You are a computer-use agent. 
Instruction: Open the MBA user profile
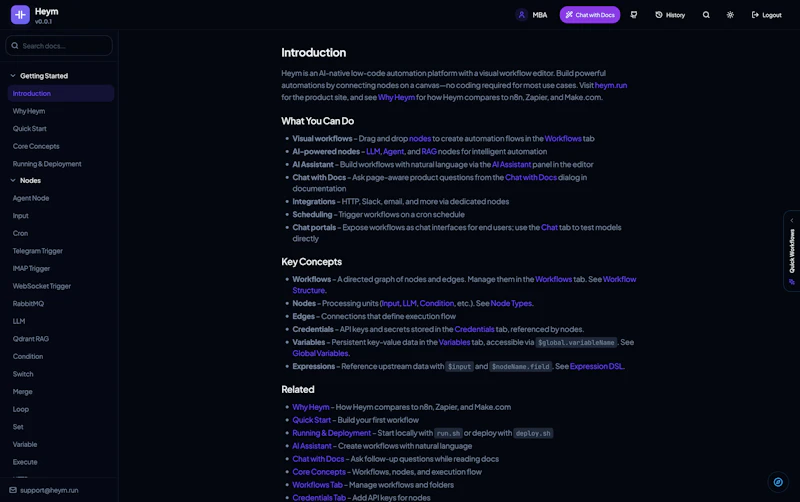pyautogui.click(x=532, y=15)
